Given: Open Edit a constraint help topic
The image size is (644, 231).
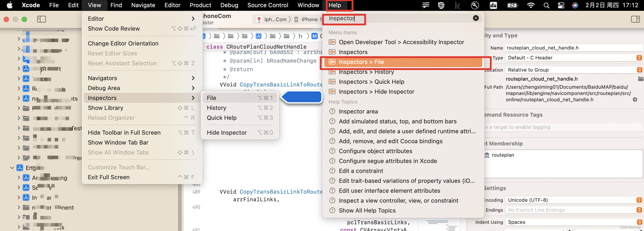Looking at the screenshot, I should coord(403,171).
